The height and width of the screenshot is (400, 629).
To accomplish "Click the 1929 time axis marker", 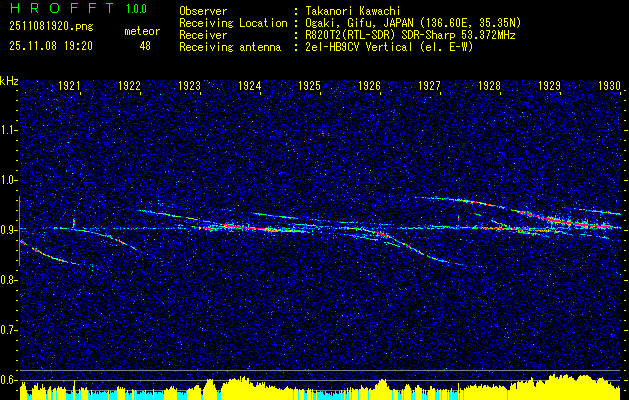I will (550, 85).
